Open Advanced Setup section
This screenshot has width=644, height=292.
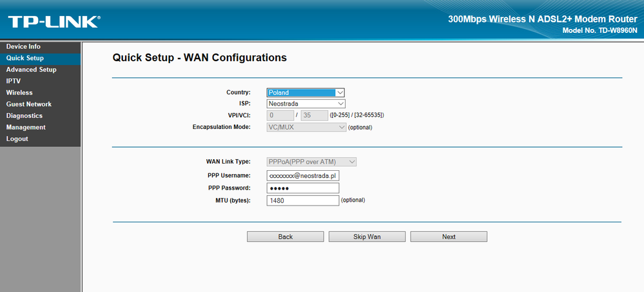pyautogui.click(x=31, y=70)
